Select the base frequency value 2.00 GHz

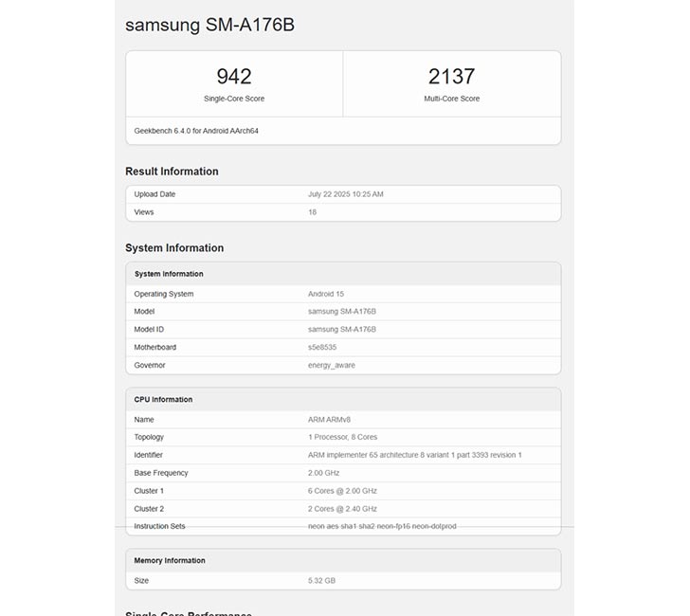[x=323, y=473]
